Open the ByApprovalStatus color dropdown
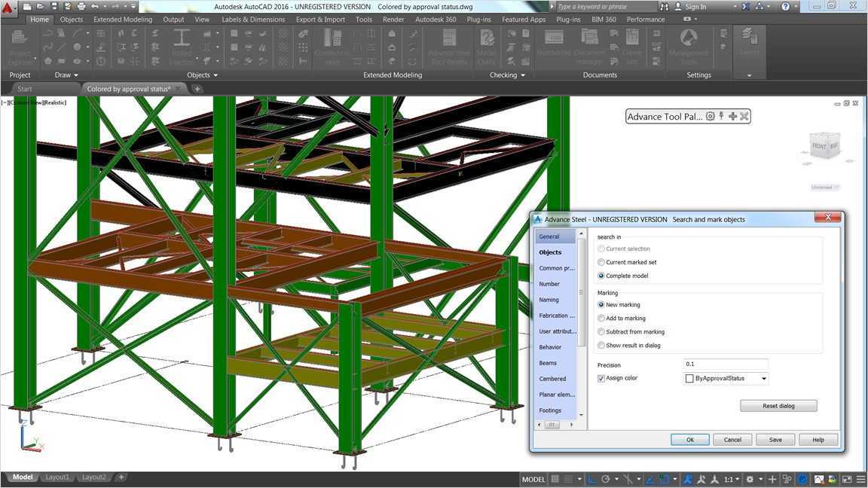This screenshot has height=488, width=868. (x=764, y=379)
